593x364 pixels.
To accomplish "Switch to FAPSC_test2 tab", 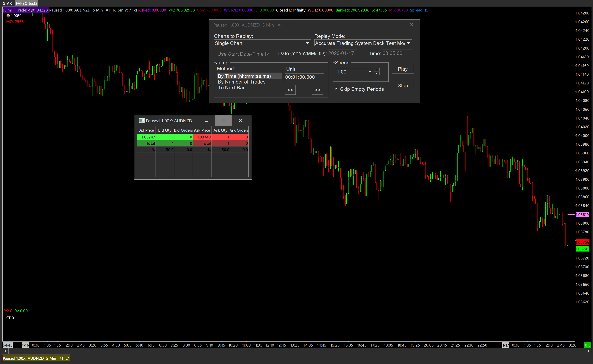I will 27,3.
